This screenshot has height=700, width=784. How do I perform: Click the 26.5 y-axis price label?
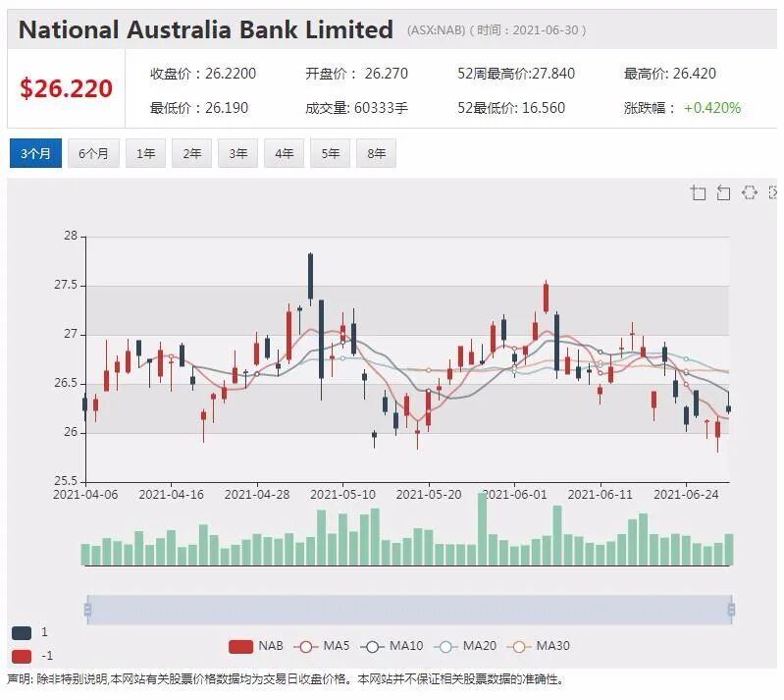(x=66, y=383)
